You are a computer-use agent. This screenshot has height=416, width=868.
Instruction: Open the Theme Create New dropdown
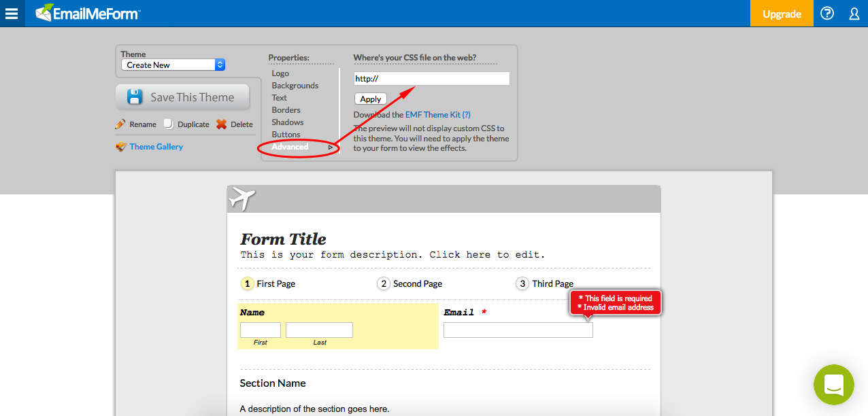pos(173,65)
